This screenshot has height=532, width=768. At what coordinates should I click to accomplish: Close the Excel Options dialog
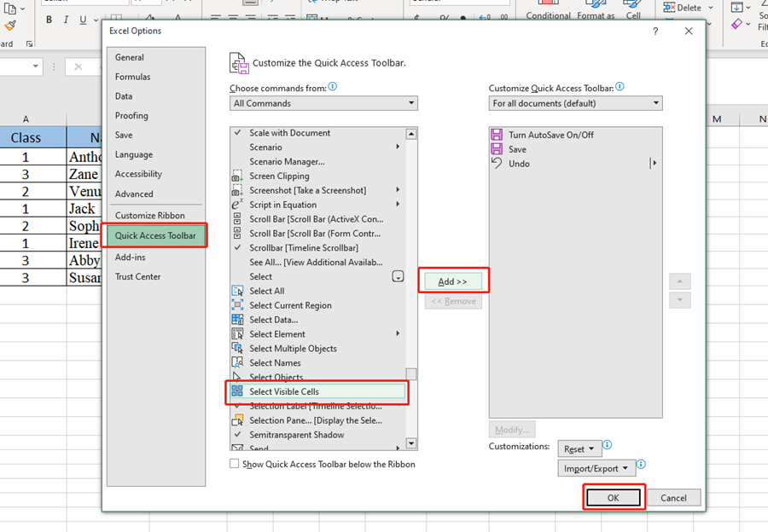coord(689,32)
